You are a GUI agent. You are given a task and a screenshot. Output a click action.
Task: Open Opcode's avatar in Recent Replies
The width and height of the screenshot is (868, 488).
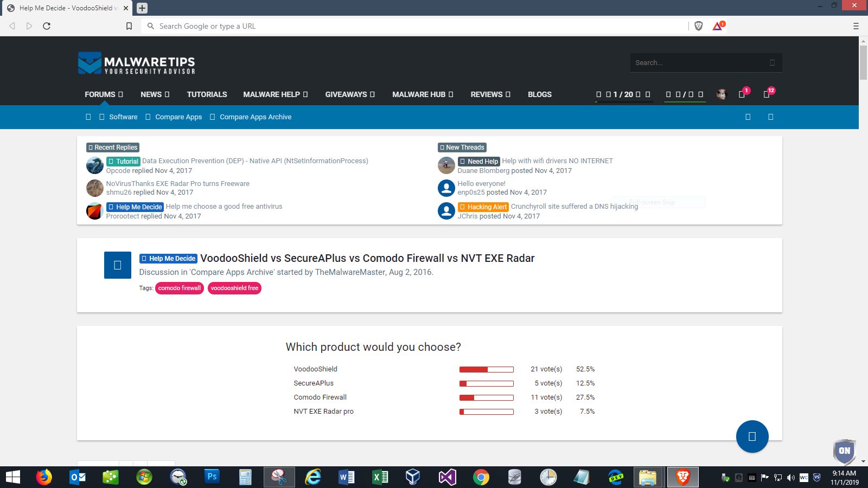coord(95,165)
